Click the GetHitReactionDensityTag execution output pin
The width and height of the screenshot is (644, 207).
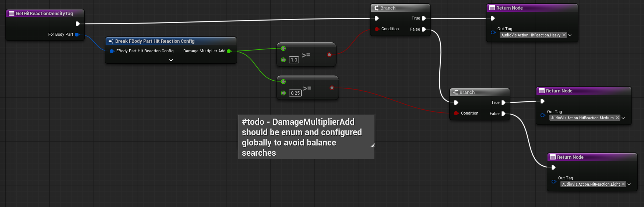tap(78, 24)
